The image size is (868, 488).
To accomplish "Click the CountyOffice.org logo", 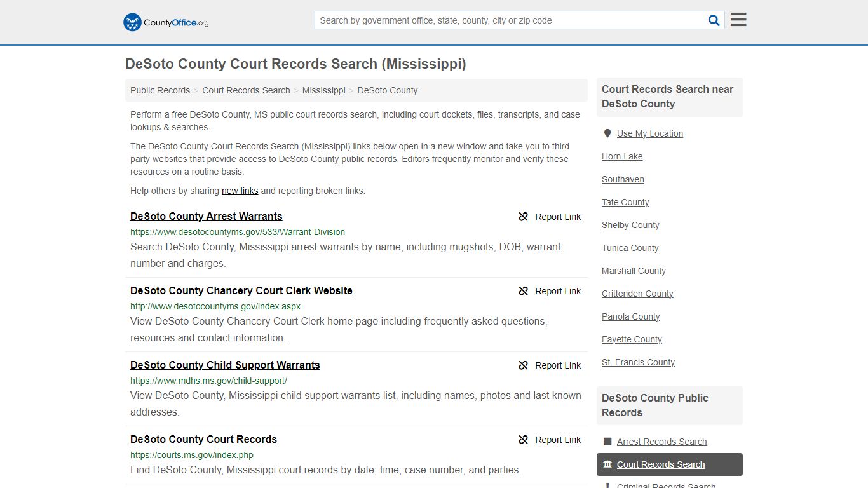I will pyautogui.click(x=166, y=22).
